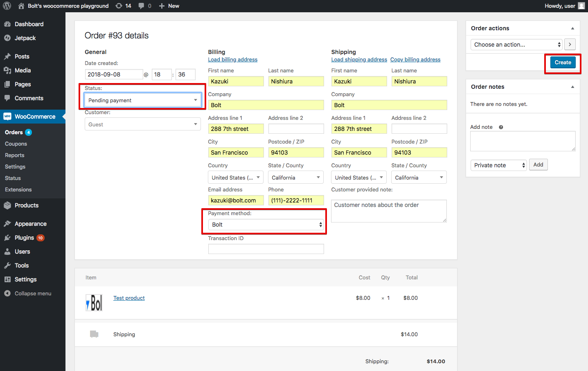Open the WooCommerce Settings submenu
Viewport: 588px width, 371px height.
pyautogui.click(x=15, y=166)
